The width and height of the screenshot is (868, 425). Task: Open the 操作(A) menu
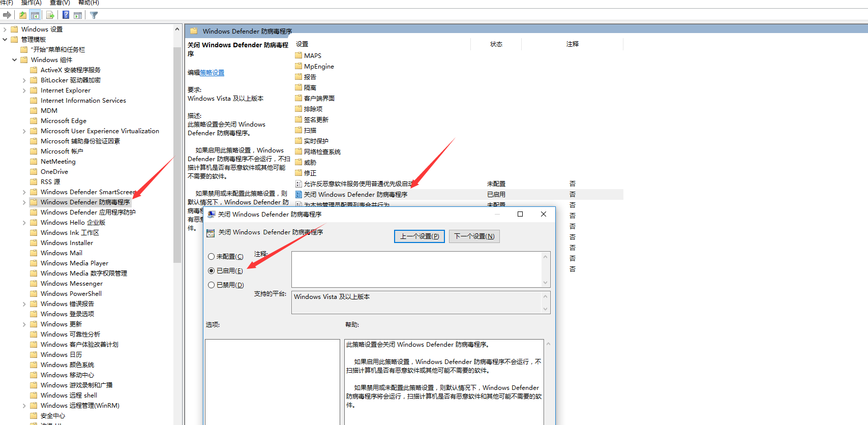(x=32, y=3)
